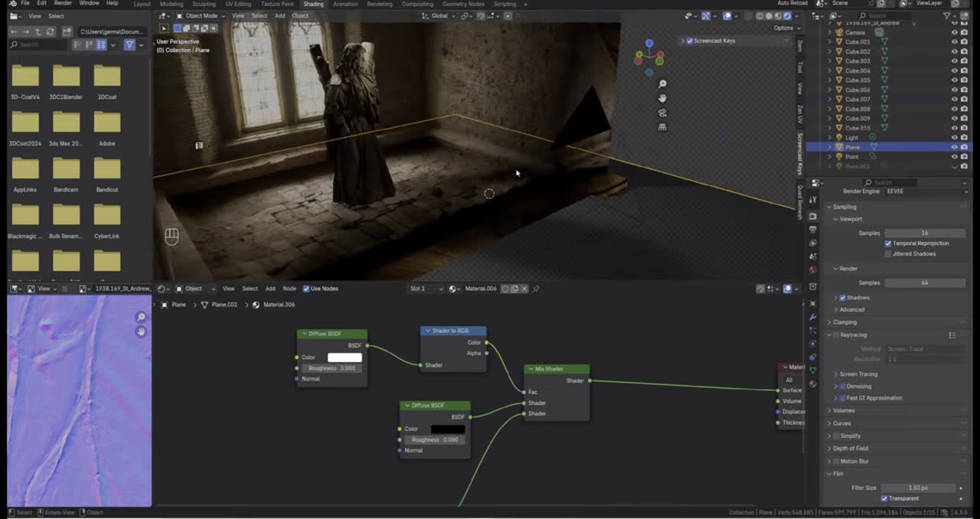The image size is (980, 519).
Task: Switch to Texture Paint workspace tab
Action: click(277, 4)
